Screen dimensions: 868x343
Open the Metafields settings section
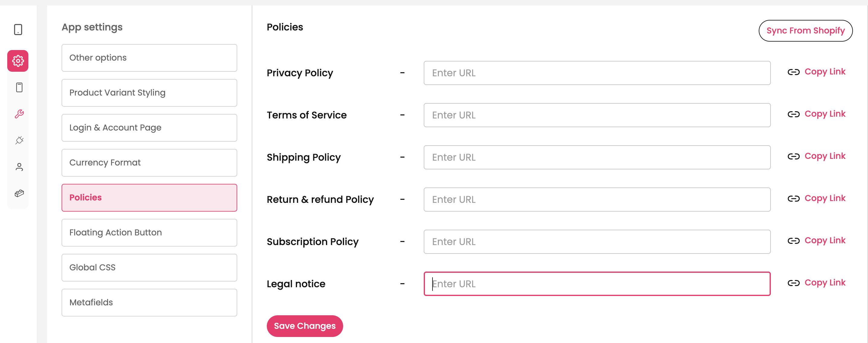149,303
